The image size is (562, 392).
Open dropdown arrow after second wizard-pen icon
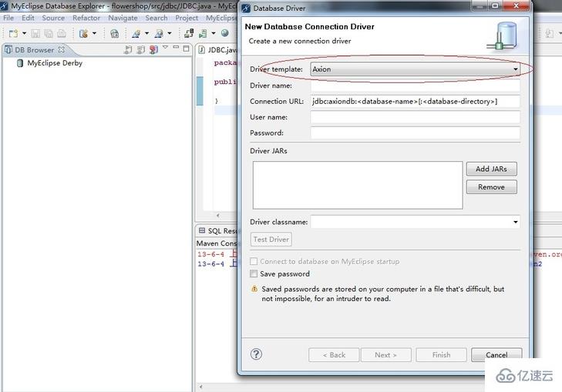[169, 34]
